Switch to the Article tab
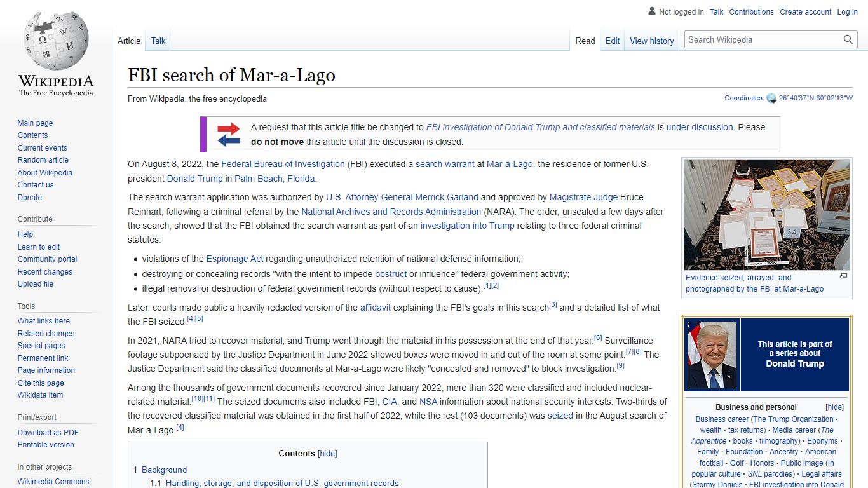Screen dimensions: 868x488 [x=129, y=41]
